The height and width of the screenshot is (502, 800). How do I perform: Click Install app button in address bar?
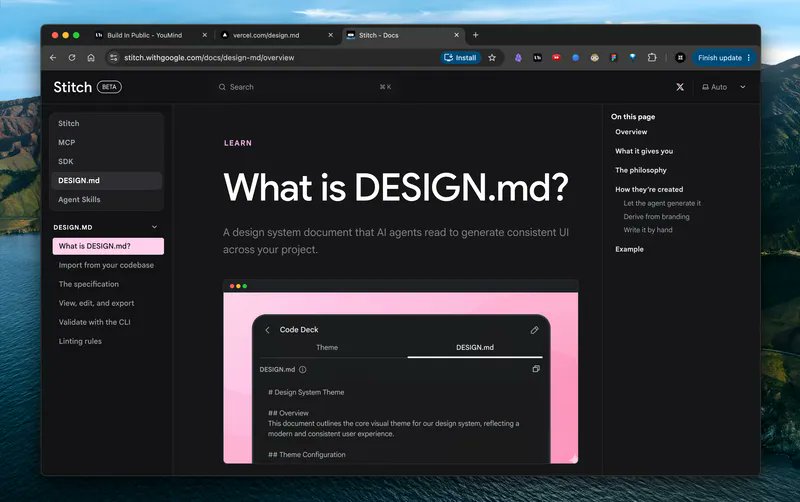(x=460, y=58)
